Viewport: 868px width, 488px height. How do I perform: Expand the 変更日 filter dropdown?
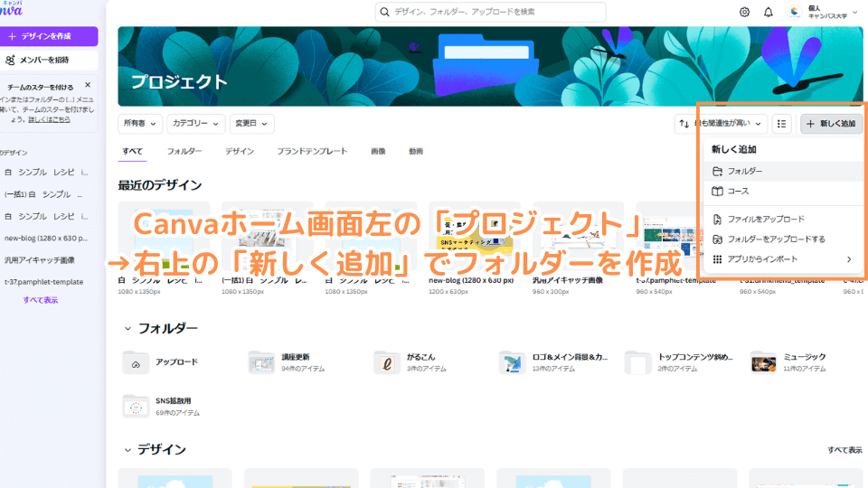(x=250, y=123)
